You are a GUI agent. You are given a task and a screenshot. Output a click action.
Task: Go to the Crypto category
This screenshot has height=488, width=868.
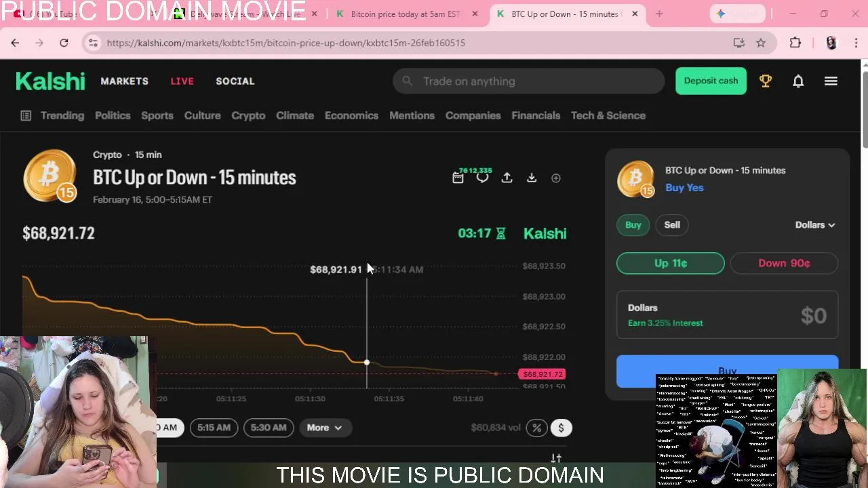[x=248, y=115]
